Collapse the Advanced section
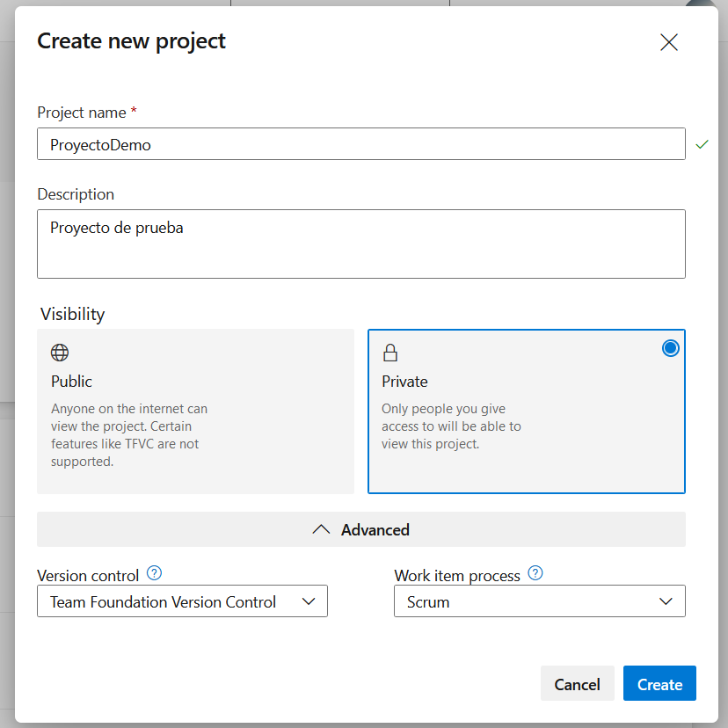This screenshot has width=728, height=728. (x=361, y=529)
